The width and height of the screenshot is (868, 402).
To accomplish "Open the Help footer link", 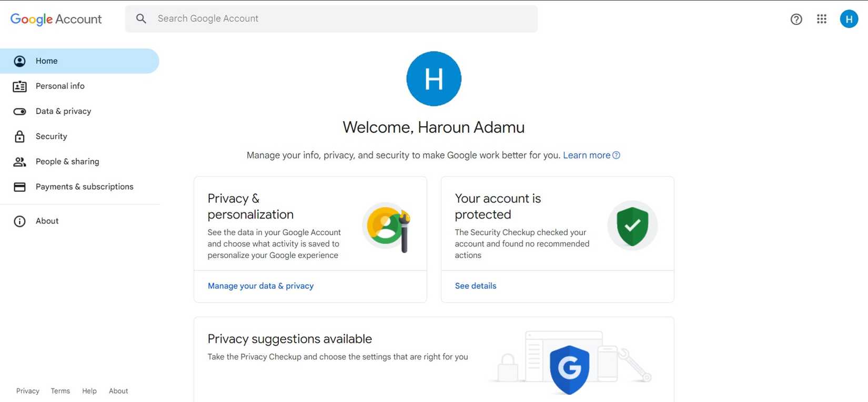I will click(89, 391).
